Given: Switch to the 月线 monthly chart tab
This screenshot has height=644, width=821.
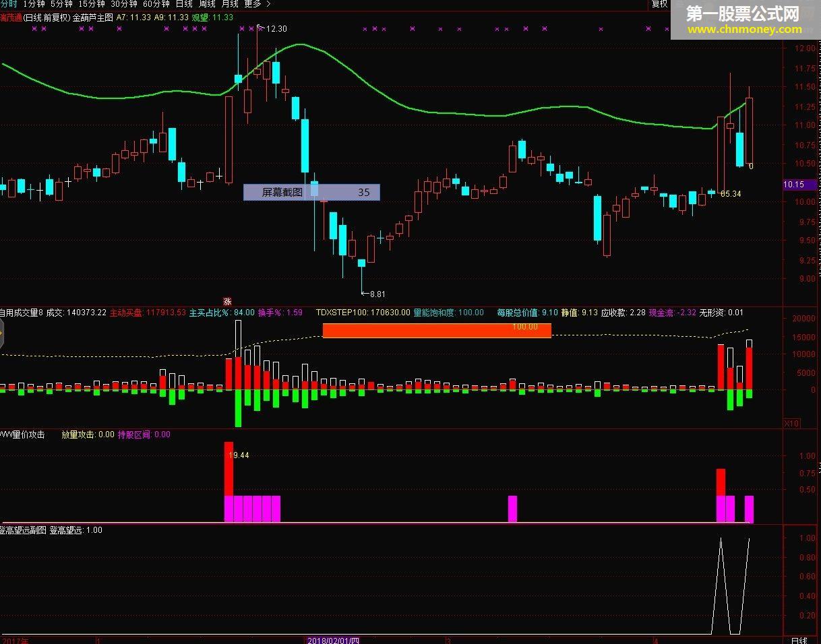Looking at the screenshot, I should pos(230,4).
